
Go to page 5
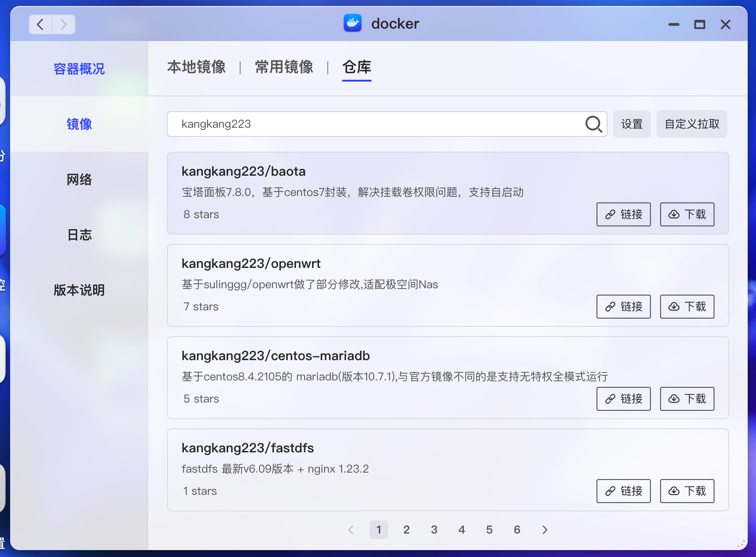click(x=490, y=530)
